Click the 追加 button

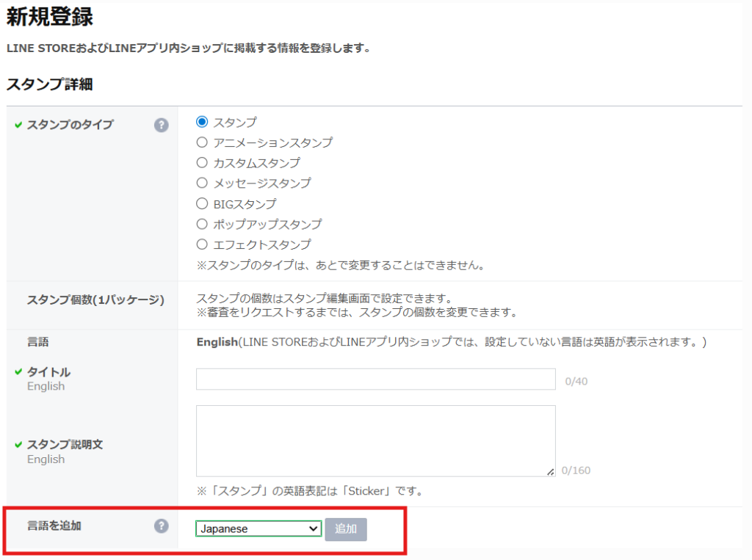[346, 529]
